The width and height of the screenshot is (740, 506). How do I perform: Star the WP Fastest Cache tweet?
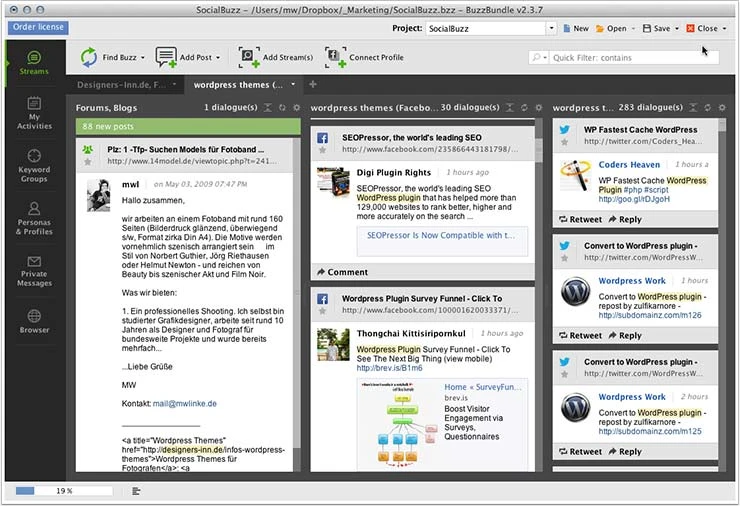564,142
